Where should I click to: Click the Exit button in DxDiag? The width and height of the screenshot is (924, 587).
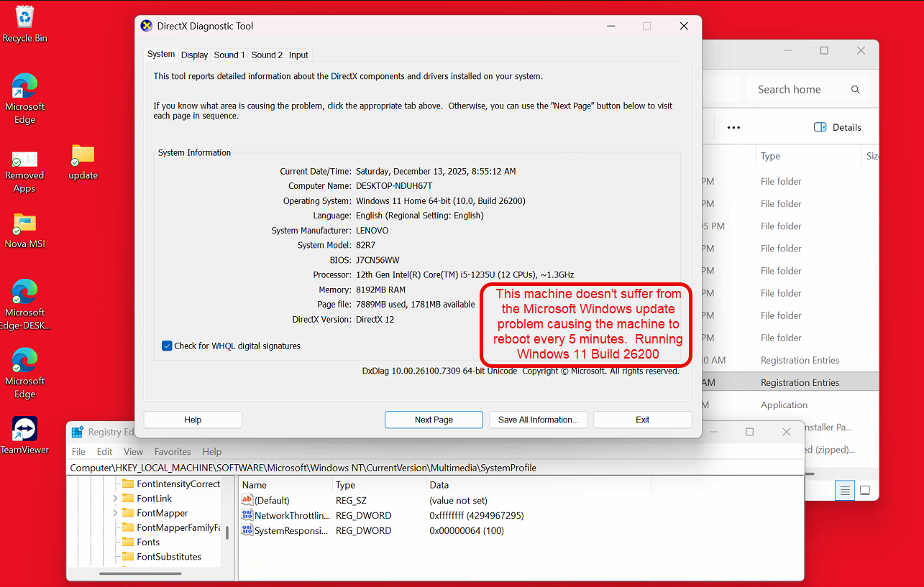click(x=643, y=420)
